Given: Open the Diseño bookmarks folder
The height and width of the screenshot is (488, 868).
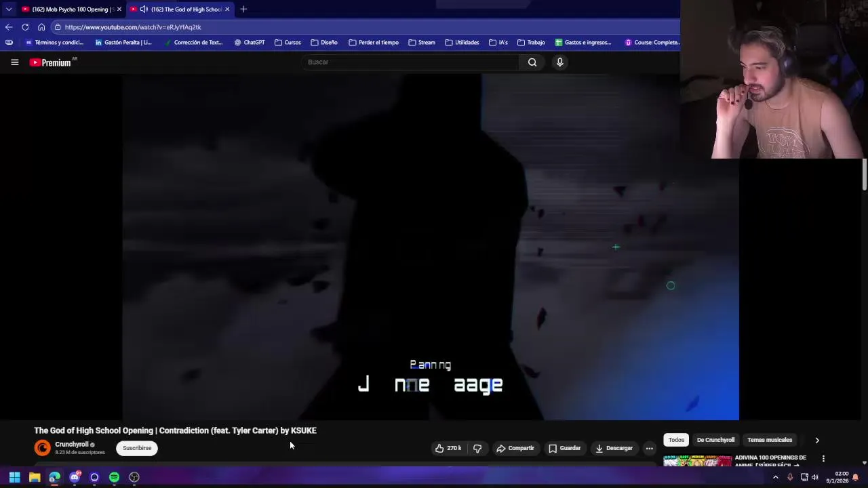Looking at the screenshot, I should click(324, 42).
